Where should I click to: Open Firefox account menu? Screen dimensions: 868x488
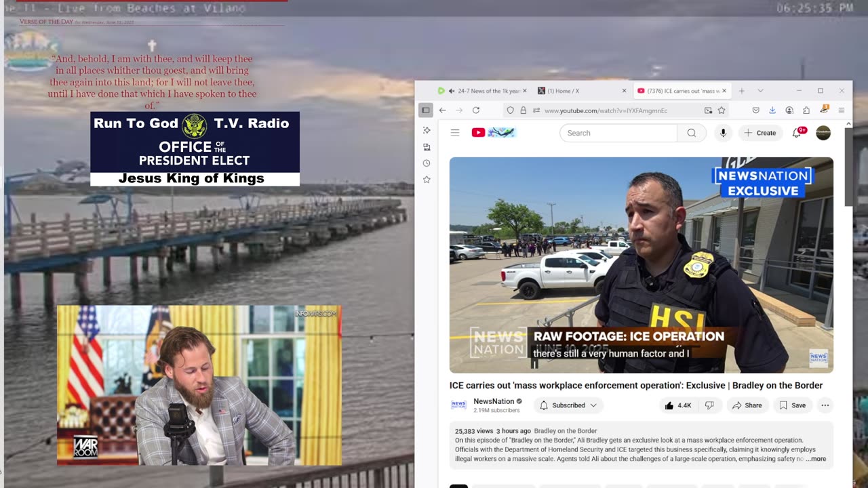pyautogui.click(x=789, y=110)
